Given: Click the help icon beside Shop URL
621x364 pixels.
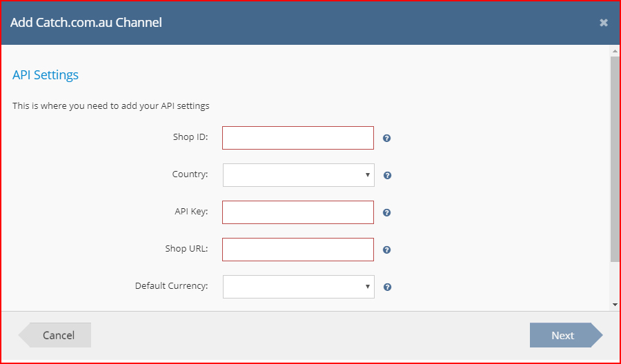Looking at the screenshot, I should [x=387, y=250].
